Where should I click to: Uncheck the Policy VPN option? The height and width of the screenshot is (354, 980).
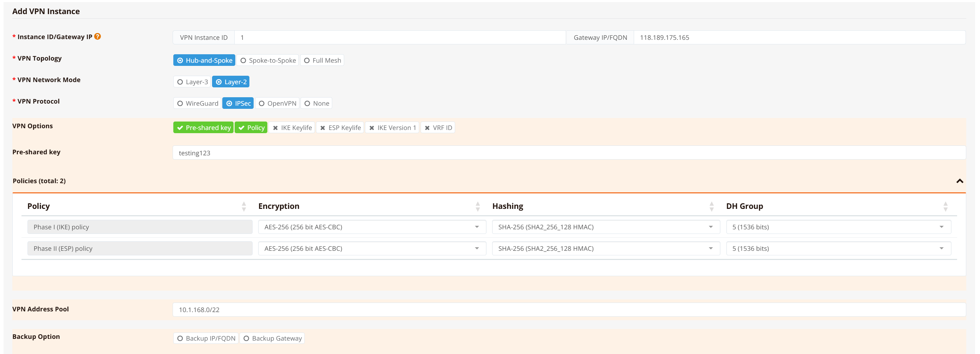251,128
